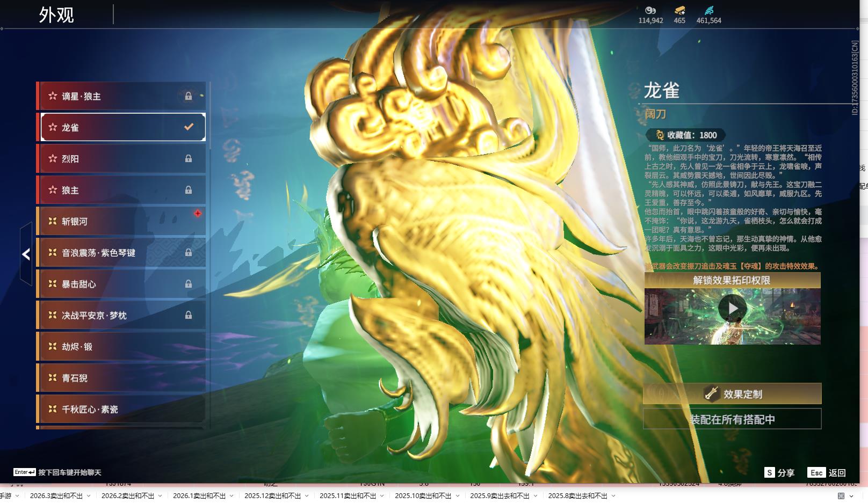The height and width of the screenshot is (504, 868).
Task: Click the rarity icon beside 音浪震荡·紫色琴键
Action: tap(53, 252)
